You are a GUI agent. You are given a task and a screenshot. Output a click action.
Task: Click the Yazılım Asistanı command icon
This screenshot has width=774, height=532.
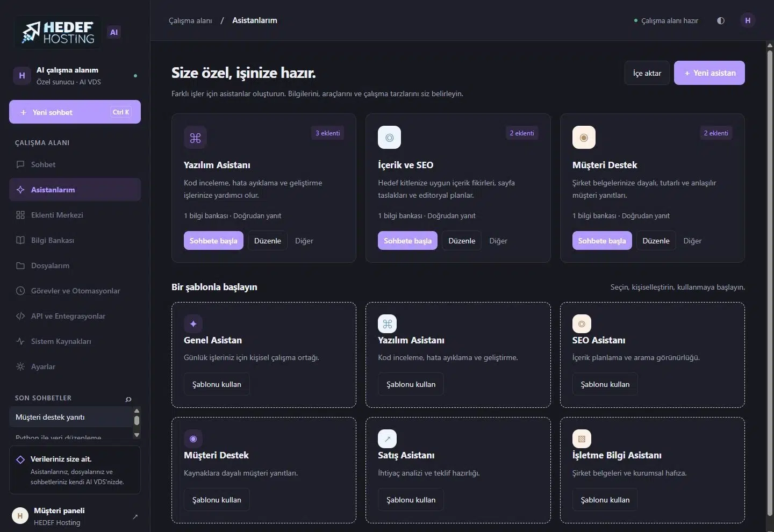point(195,138)
